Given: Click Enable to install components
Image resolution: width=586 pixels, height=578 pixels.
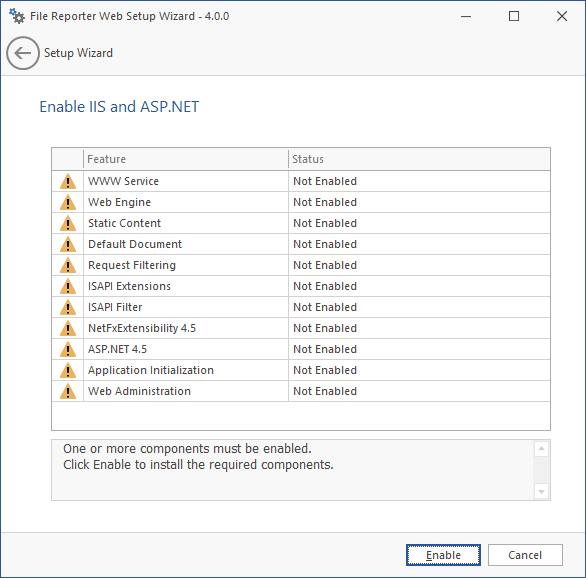Looking at the screenshot, I should pyautogui.click(x=443, y=555).
